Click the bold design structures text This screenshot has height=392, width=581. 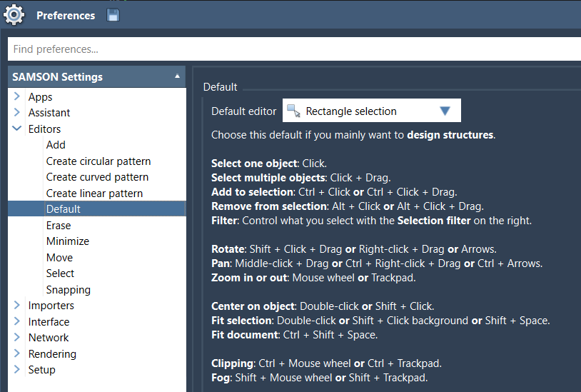pos(450,135)
